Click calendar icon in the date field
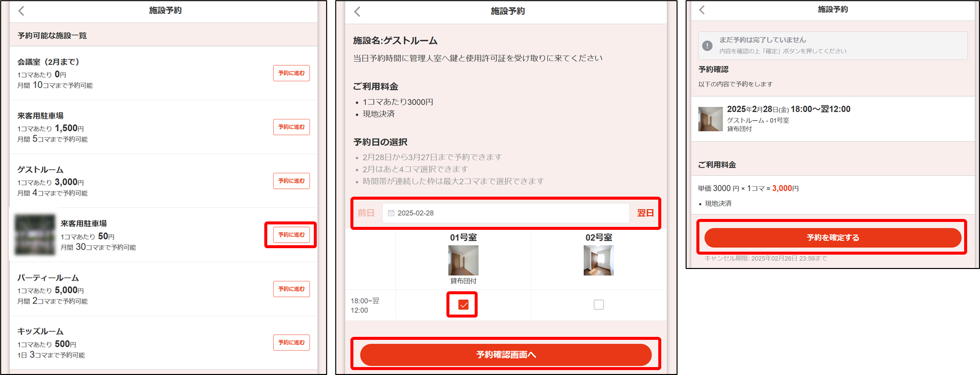 [x=391, y=213]
